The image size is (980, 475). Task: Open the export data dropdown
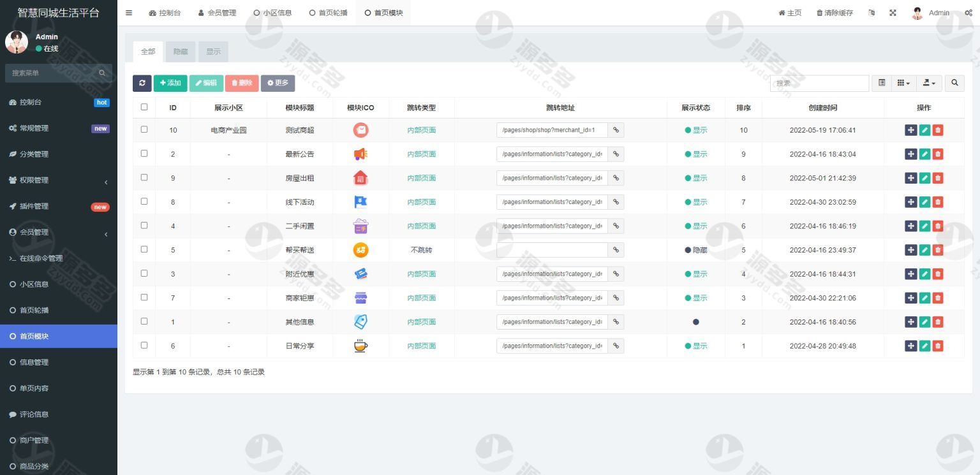929,83
